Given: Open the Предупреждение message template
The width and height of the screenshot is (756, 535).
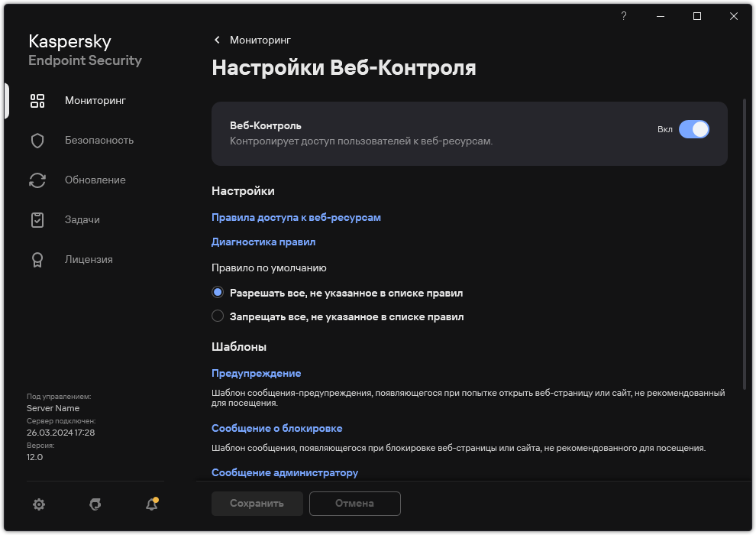Looking at the screenshot, I should point(255,373).
